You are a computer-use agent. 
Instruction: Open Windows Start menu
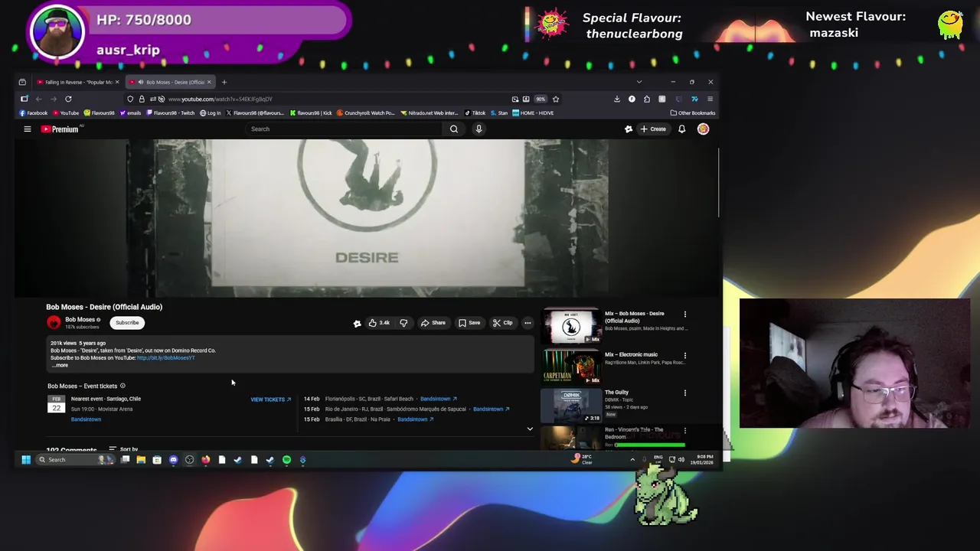[x=25, y=460]
